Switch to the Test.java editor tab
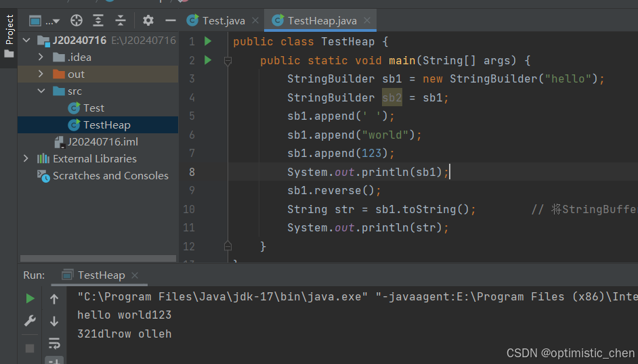Image resolution: width=638 pixels, height=364 pixels. (x=224, y=21)
